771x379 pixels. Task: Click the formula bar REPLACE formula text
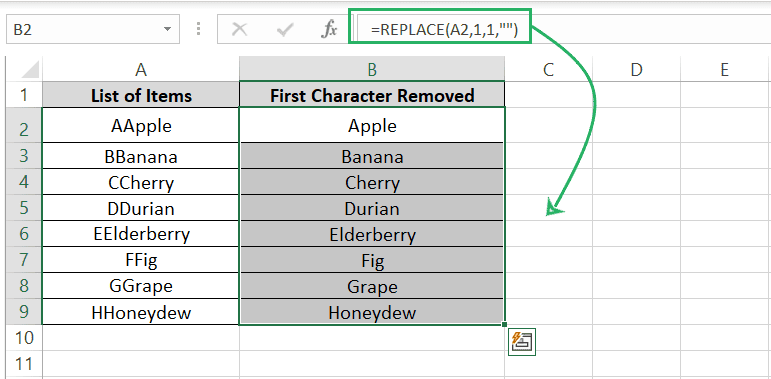click(444, 30)
